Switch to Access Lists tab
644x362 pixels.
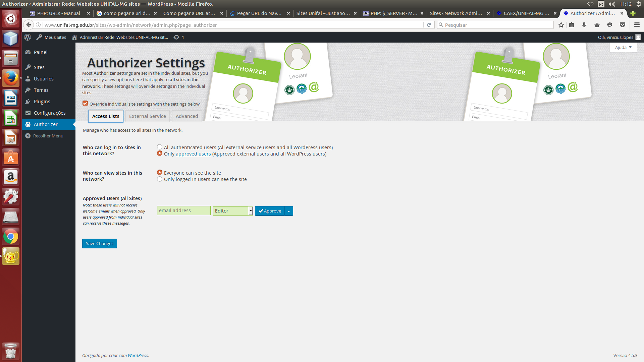click(106, 116)
